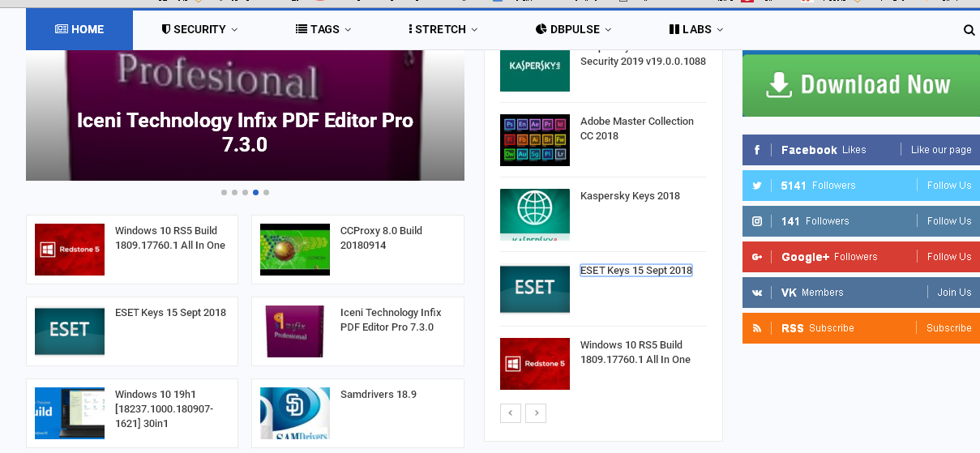This screenshot has height=453, width=980.
Task: Click the Instagram icon
Action: pos(757,221)
